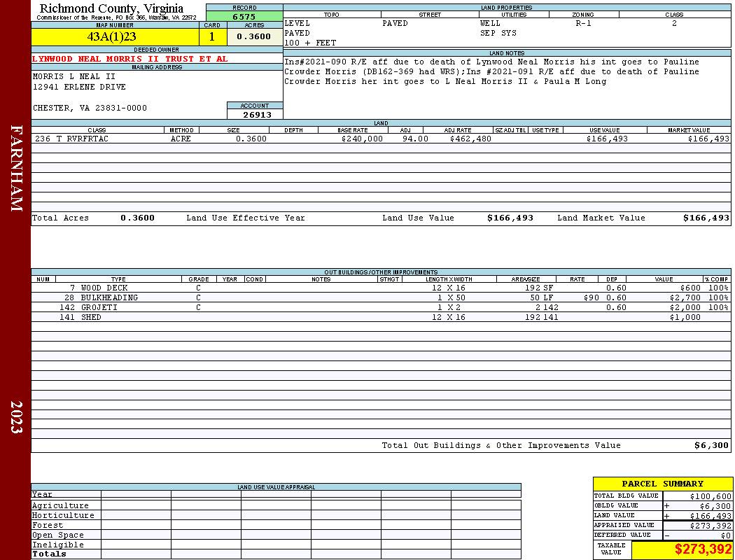
Task: Click the BULKHEADING improvement row
Action: [x=381, y=298]
